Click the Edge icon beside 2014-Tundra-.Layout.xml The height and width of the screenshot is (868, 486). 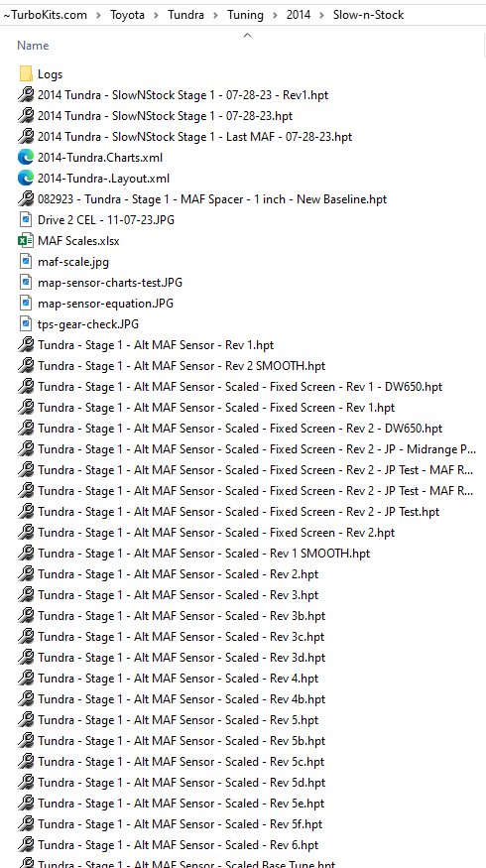tap(26, 179)
